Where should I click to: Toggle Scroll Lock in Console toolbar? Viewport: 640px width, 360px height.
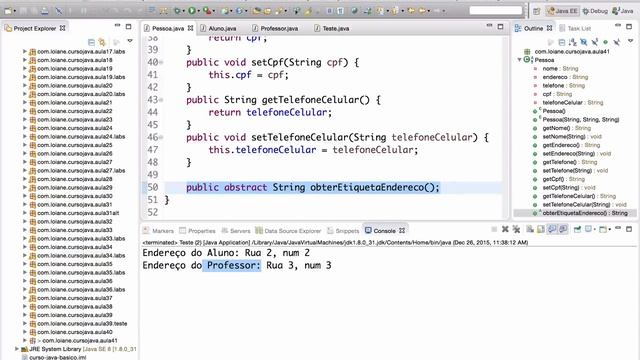[x=541, y=229]
